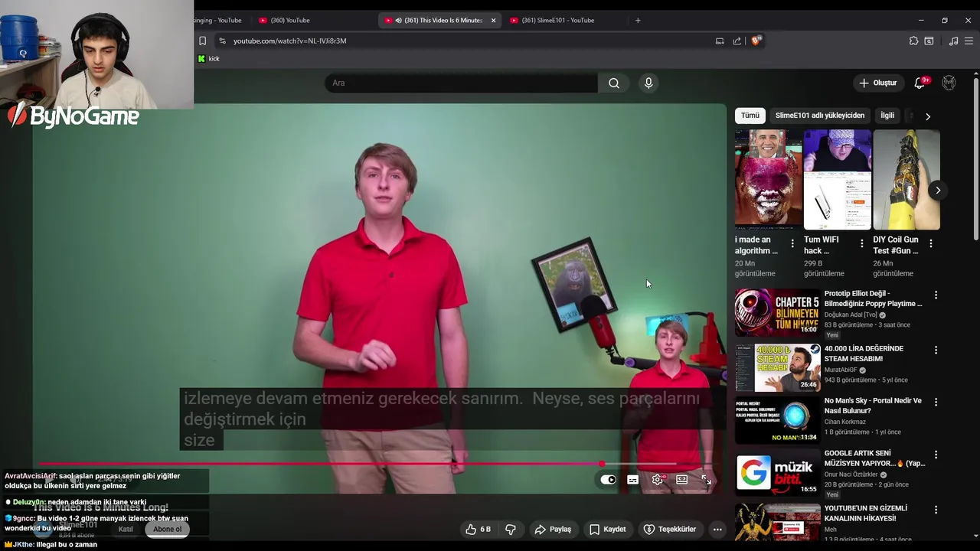Open No Man's Sky Portal thumbnail

[777, 420]
